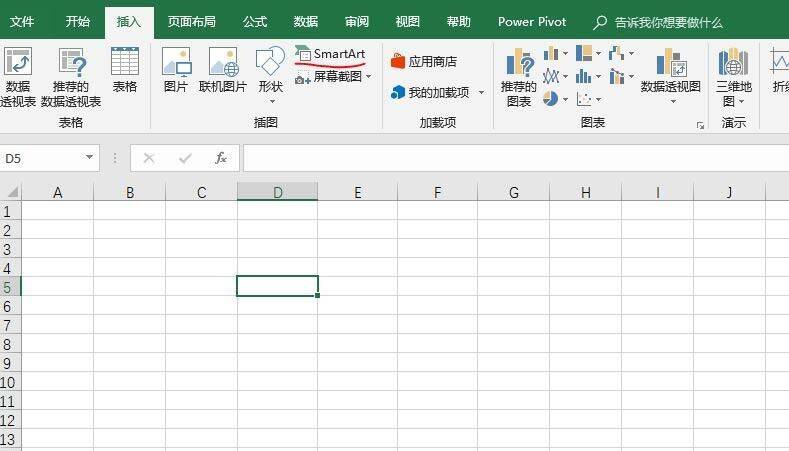Image resolution: width=789 pixels, height=451 pixels.
Task: Click the confirm checkmark in formula bar
Action: [x=185, y=158]
